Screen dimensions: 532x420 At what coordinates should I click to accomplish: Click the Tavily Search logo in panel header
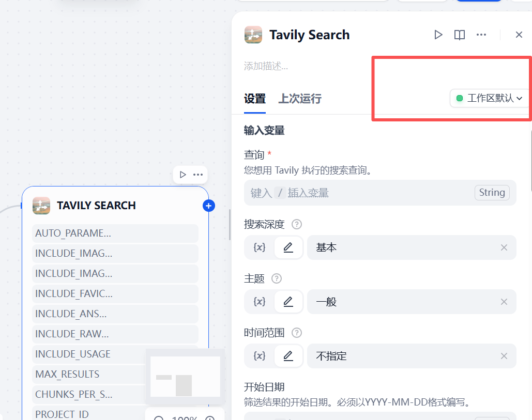(253, 35)
